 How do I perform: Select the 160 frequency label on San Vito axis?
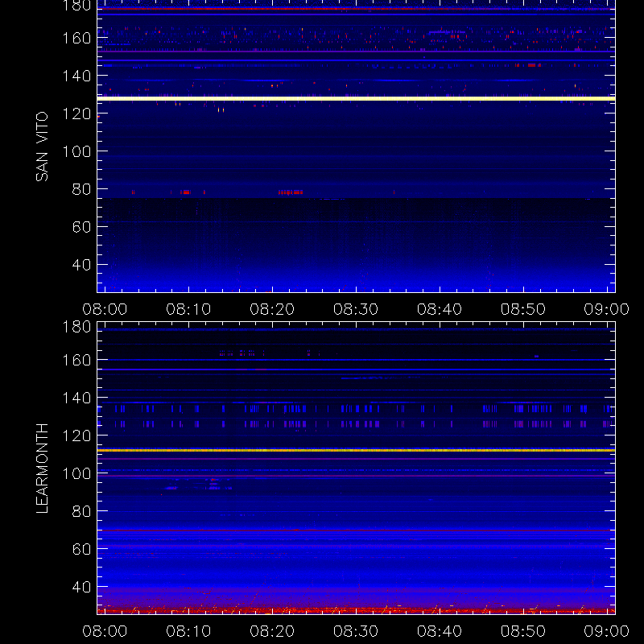tap(76, 38)
